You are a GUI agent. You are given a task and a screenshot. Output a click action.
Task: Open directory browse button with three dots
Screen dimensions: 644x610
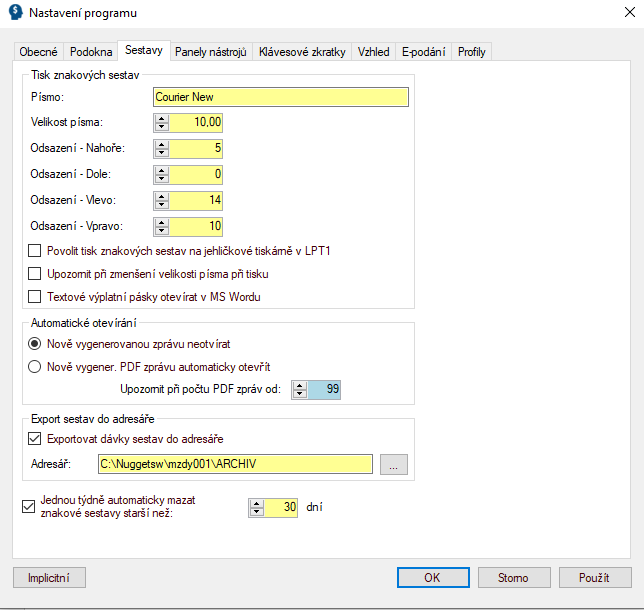[394, 464]
